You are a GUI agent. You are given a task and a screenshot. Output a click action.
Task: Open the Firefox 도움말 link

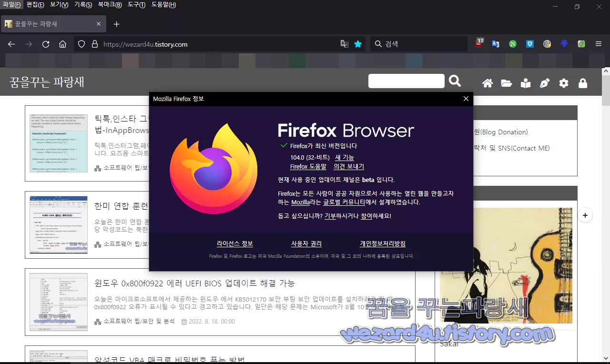click(308, 167)
